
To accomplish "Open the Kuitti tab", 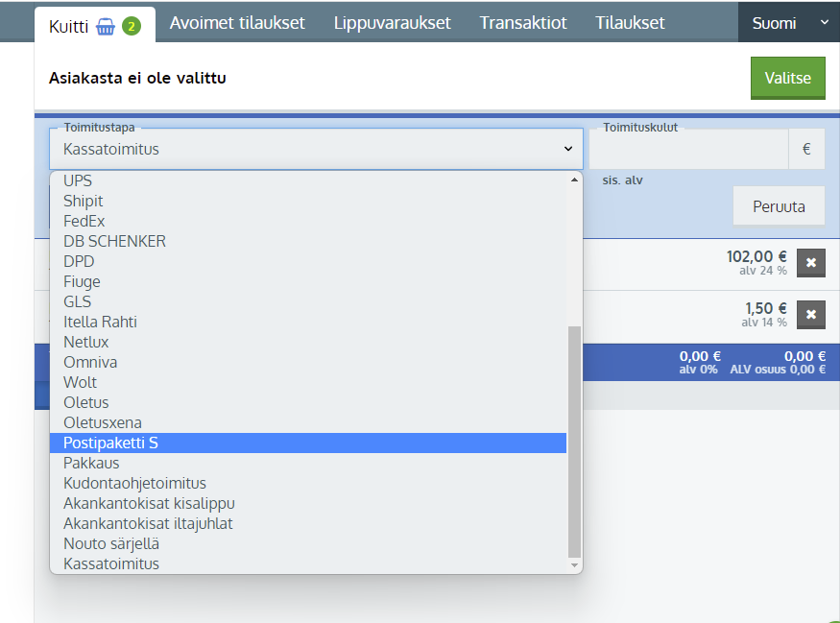I will click(95, 26).
